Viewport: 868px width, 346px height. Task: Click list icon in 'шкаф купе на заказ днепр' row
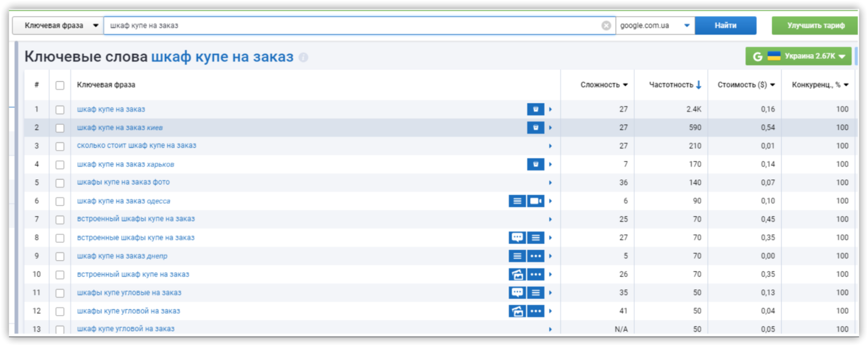pyautogui.click(x=517, y=256)
